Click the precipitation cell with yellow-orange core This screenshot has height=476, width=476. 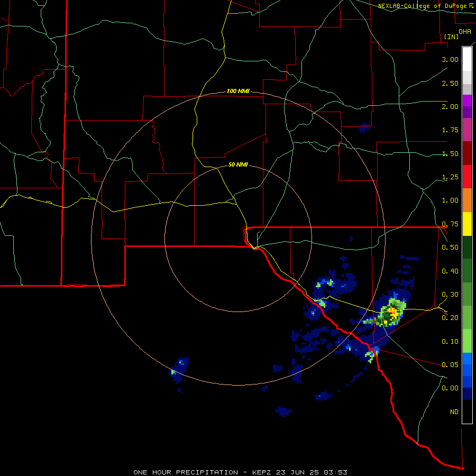(x=391, y=313)
